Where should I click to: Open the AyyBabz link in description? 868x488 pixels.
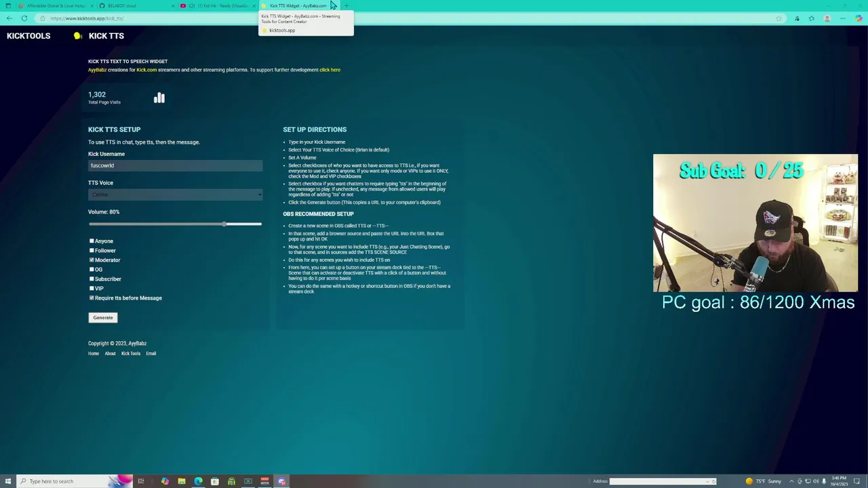click(x=97, y=70)
